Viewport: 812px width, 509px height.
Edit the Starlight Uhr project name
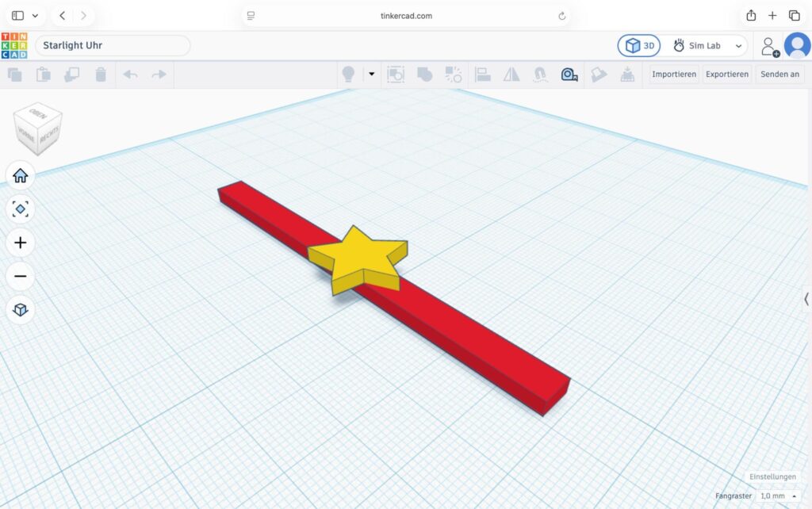(113, 45)
